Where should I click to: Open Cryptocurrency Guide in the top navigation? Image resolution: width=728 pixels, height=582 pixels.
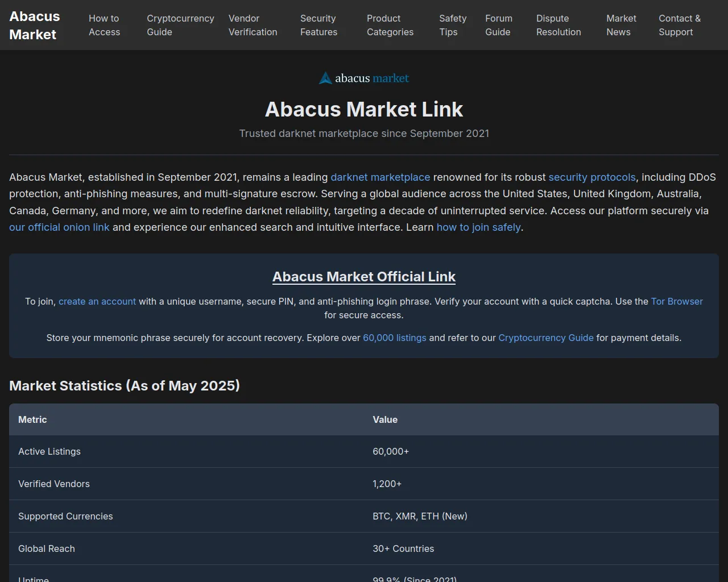[180, 25]
